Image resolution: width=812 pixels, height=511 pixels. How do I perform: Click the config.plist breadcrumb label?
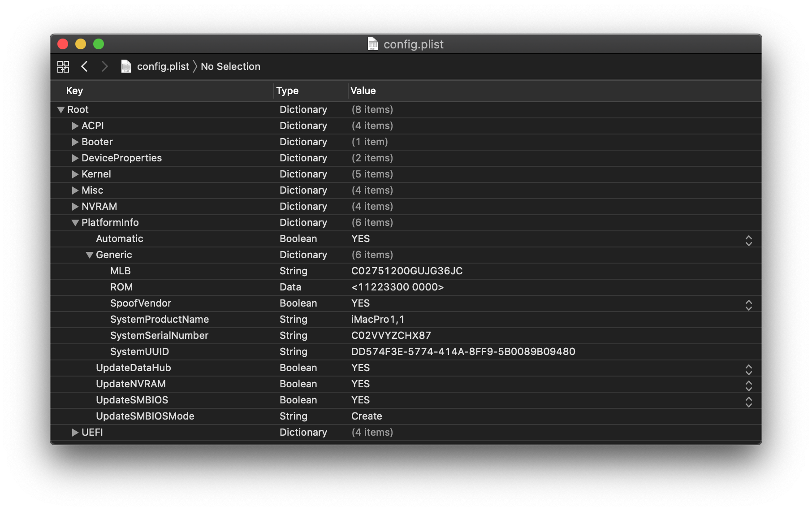pyautogui.click(x=163, y=66)
